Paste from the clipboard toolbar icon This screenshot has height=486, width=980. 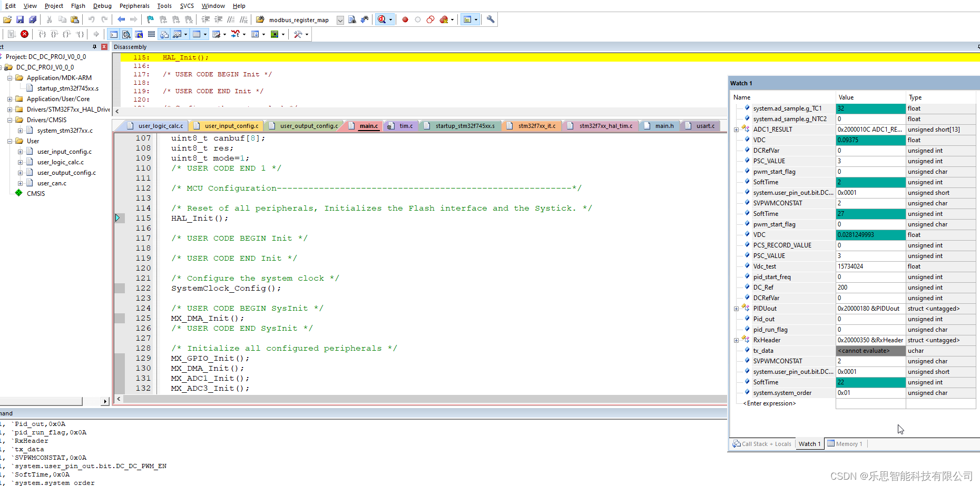(75, 19)
